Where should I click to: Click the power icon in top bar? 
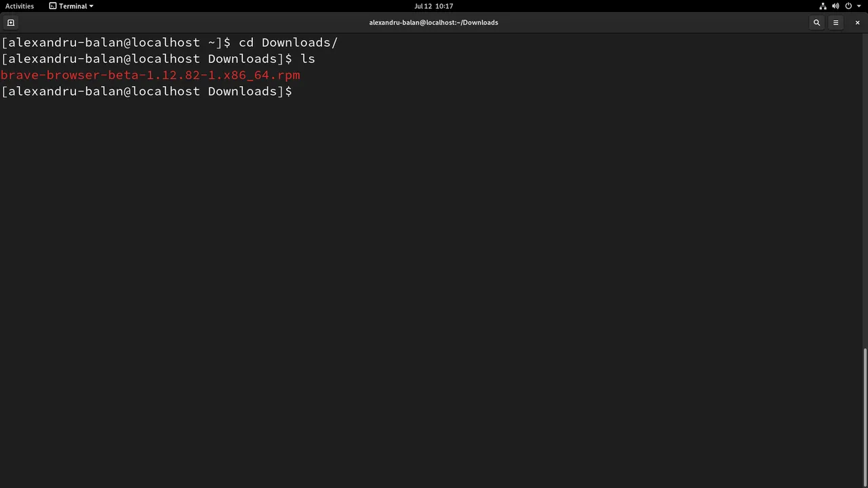point(848,6)
